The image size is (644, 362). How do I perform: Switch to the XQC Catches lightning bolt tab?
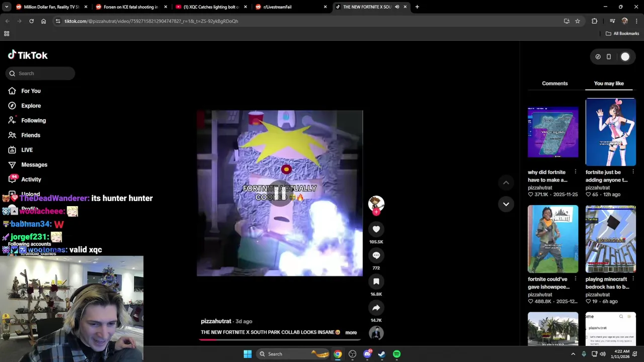[211, 7]
